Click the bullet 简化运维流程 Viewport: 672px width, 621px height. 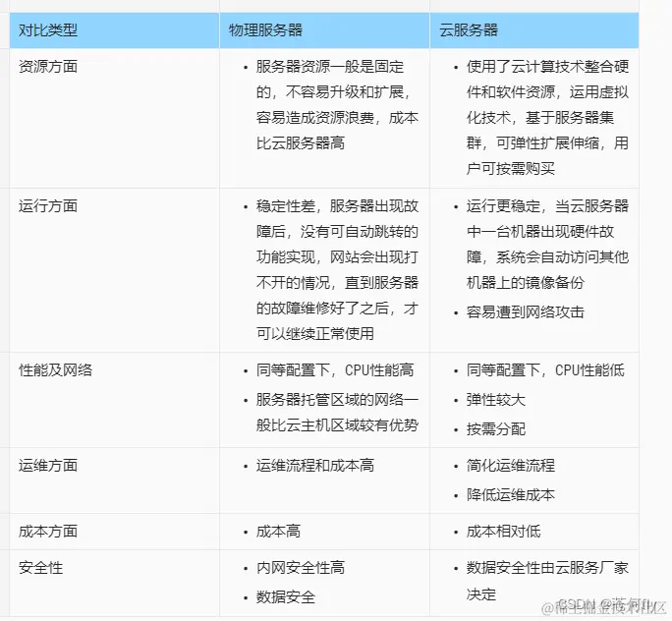point(511,466)
